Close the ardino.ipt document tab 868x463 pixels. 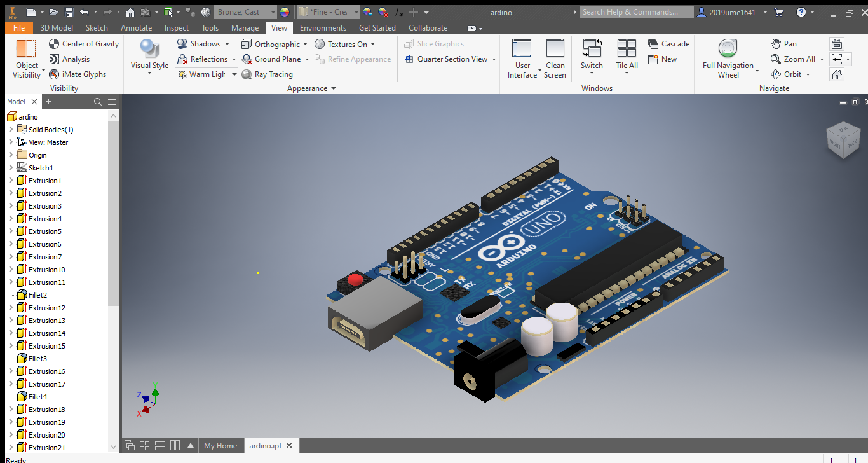click(x=289, y=446)
